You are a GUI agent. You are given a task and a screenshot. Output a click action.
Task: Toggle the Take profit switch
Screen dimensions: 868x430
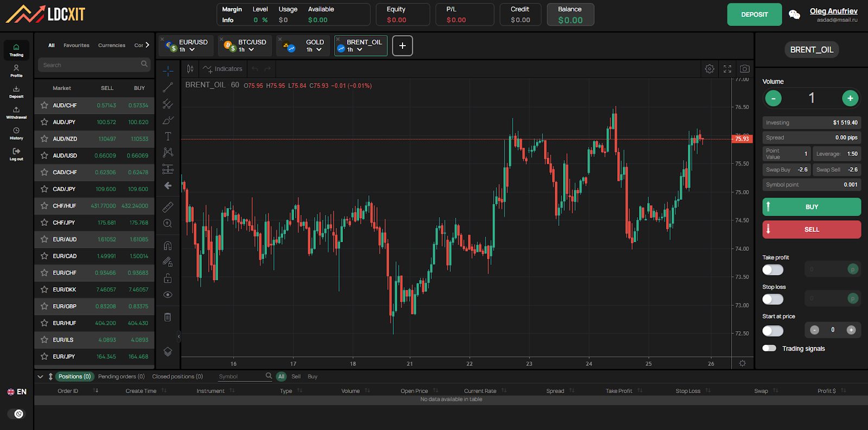tap(773, 270)
